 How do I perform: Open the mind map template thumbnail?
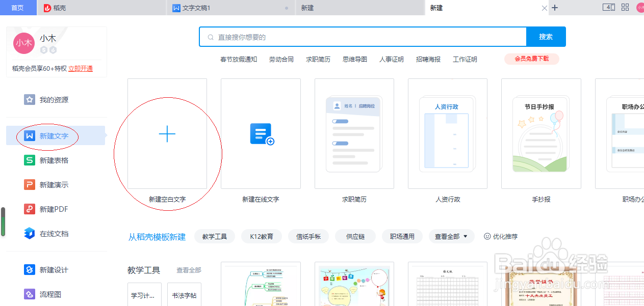coord(261,284)
